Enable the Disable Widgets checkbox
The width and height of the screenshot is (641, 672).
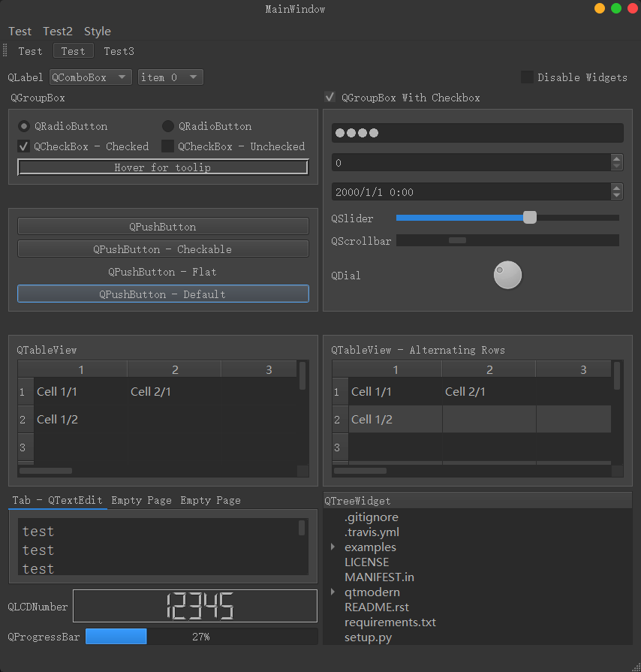tap(527, 77)
